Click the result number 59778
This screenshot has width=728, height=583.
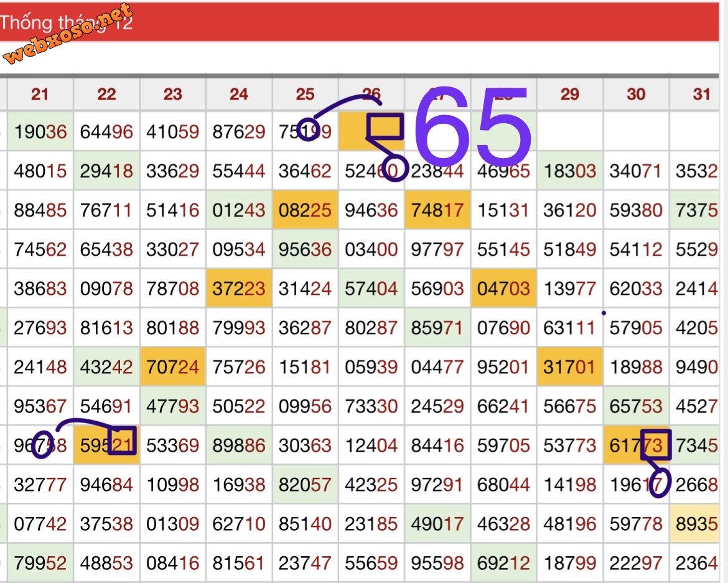636,525
